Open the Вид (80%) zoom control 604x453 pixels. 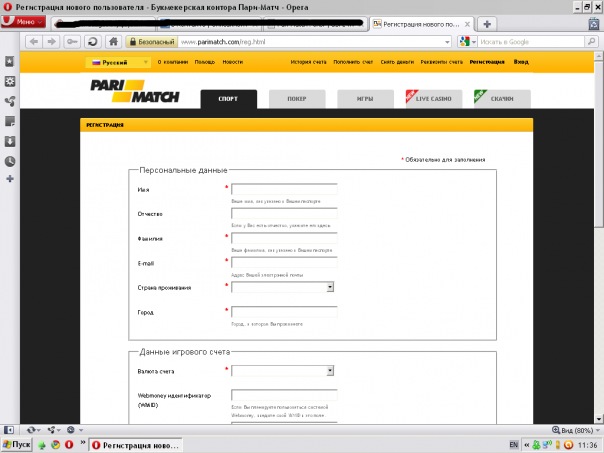coord(576,430)
